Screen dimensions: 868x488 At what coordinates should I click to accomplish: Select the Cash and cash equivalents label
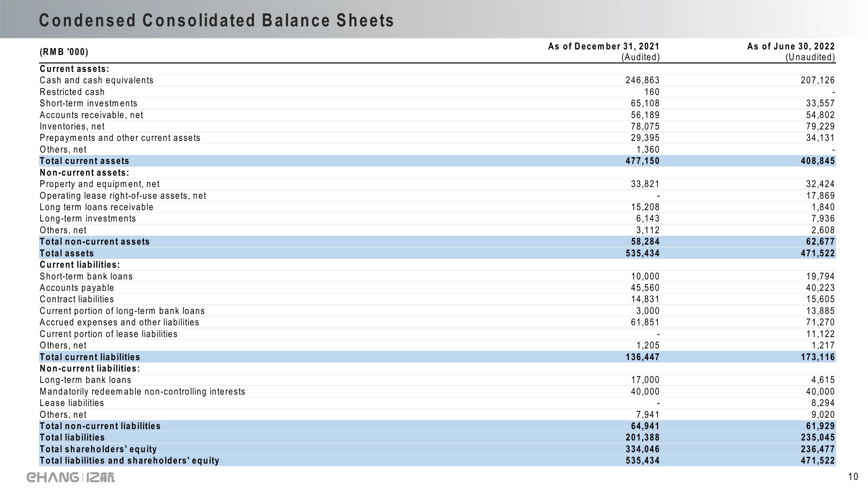coord(96,80)
